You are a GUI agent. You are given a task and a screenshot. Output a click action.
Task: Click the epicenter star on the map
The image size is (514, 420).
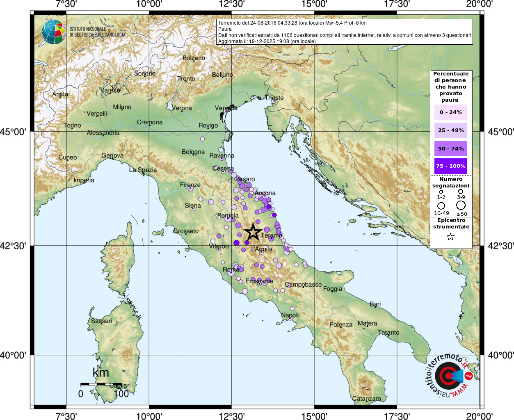[x=253, y=232]
